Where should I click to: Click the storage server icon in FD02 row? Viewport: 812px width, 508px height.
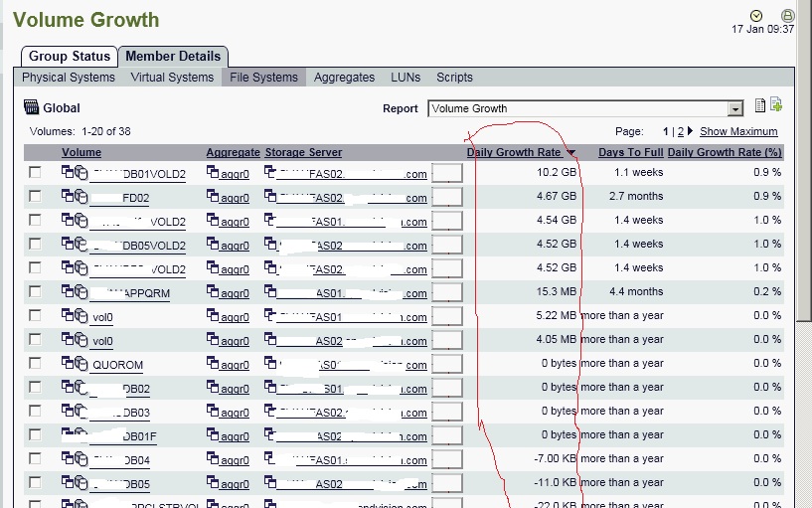tap(270, 197)
